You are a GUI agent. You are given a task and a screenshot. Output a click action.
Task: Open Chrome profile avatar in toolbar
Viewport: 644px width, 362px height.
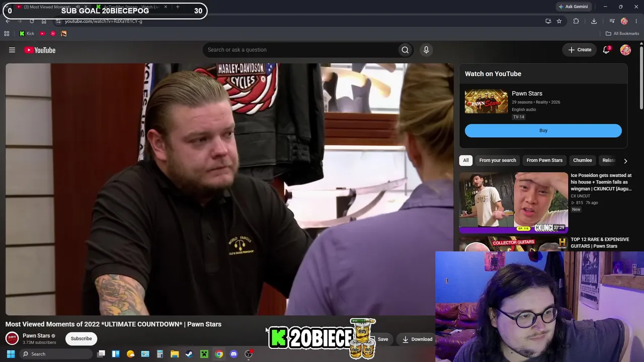click(624, 21)
